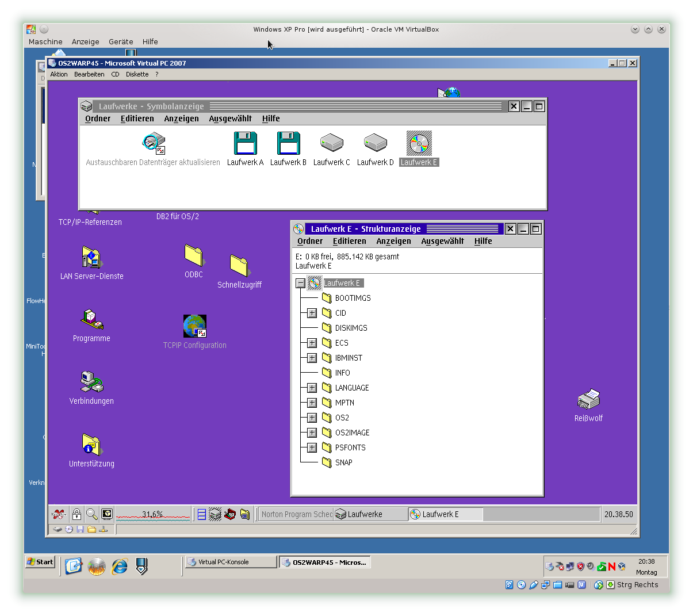
Task: Open Laufwerk A floppy drive icon
Action: click(246, 143)
